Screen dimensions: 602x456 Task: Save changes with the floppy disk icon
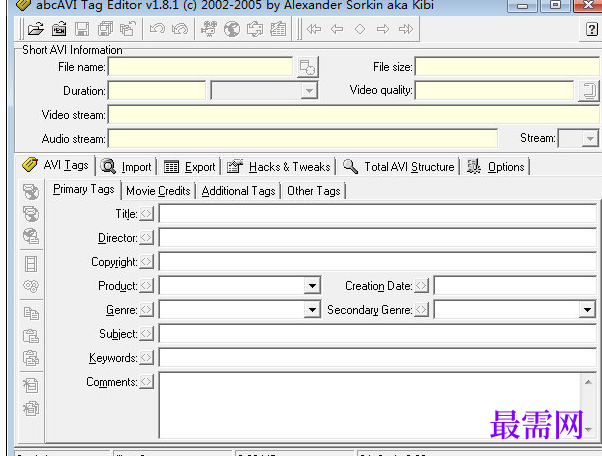[x=82, y=29]
